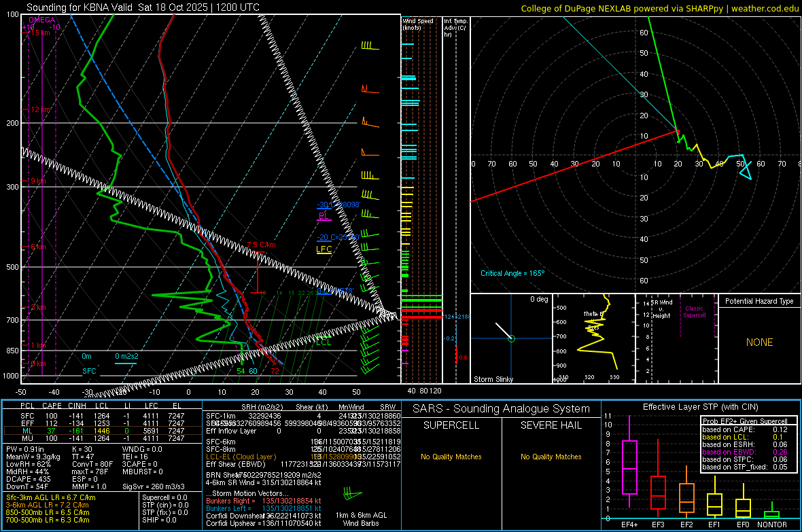This screenshot has height=532, width=802.
Task: Click the 'DCAPE = 435' value
Action: click(28, 479)
